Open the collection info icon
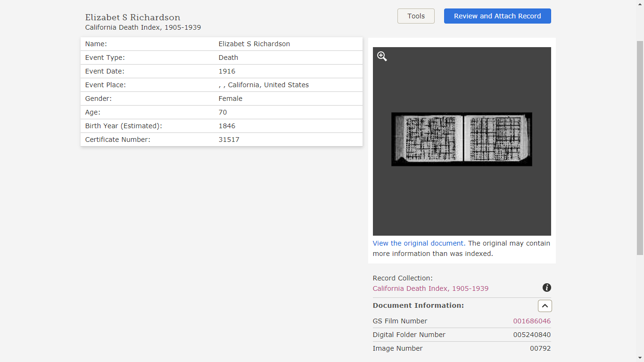The image size is (644, 362). click(547, 288)
